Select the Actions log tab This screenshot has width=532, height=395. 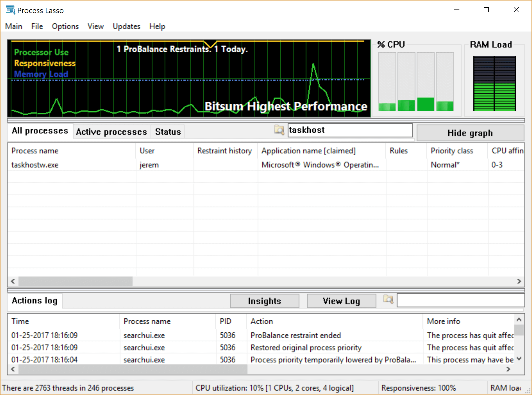(x=35, y=301)
